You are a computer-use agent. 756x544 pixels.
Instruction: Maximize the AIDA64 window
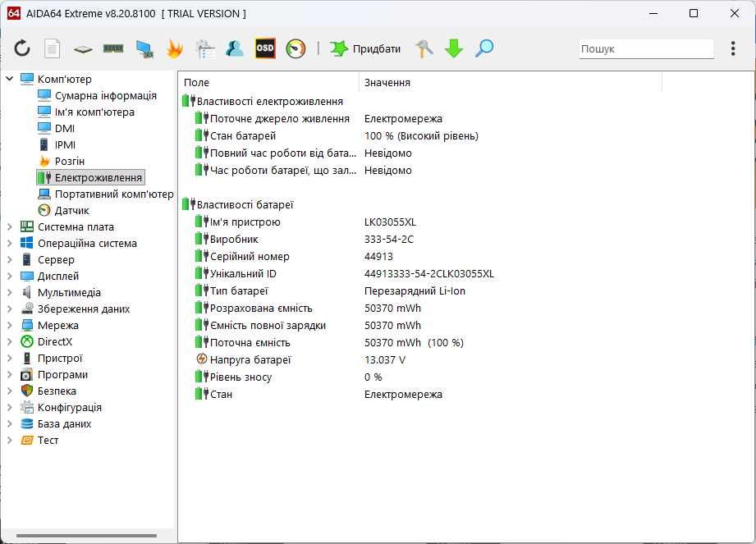pos(694,13)
